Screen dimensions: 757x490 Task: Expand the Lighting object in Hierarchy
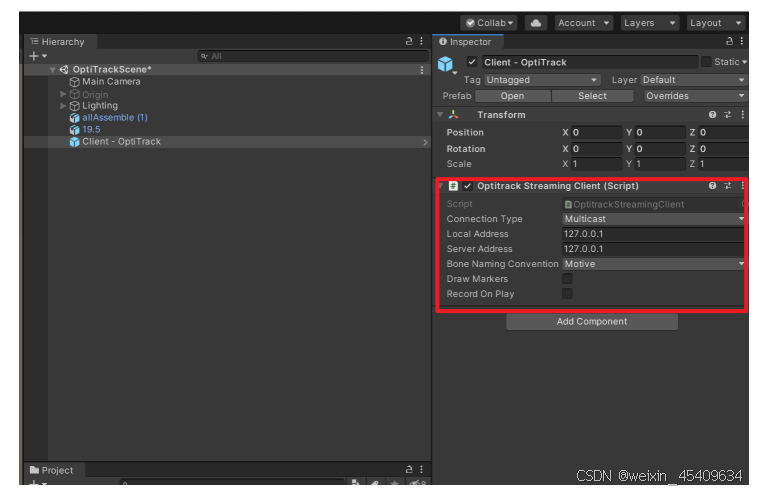63,105
